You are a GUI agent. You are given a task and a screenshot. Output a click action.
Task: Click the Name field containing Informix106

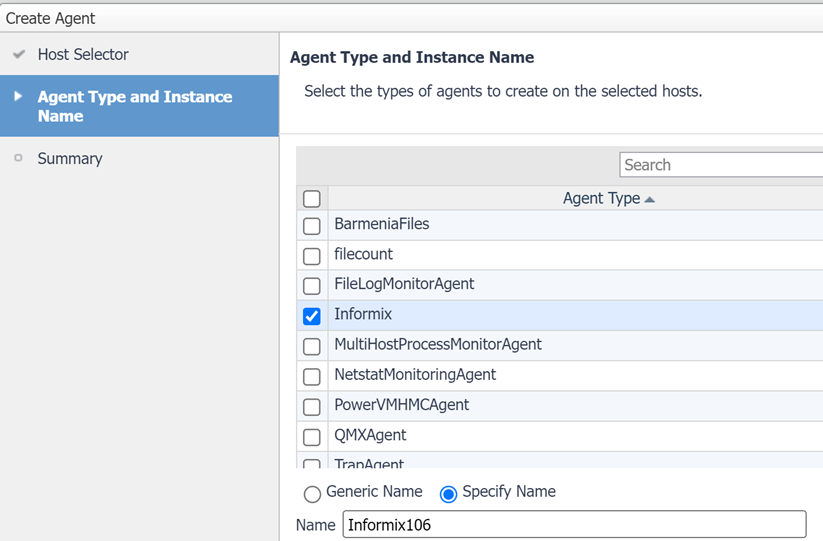[x=573, y=525]
